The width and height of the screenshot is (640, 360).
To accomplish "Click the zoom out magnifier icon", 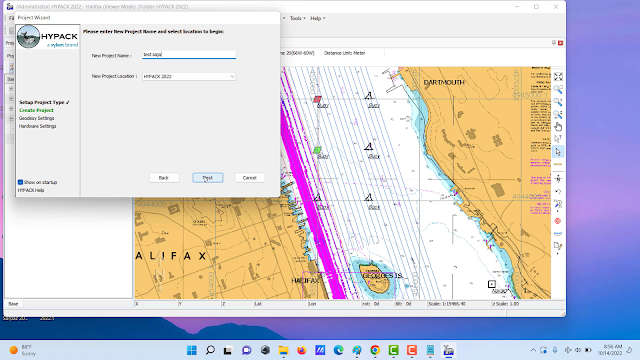I will [x=558, y=114].
